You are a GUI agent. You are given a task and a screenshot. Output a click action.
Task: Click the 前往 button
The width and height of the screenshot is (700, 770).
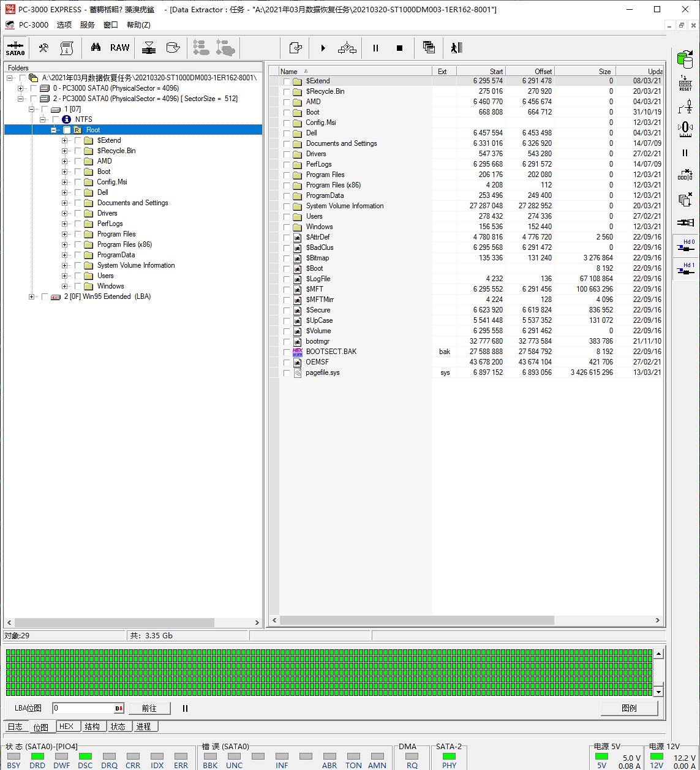pos(149,709)
